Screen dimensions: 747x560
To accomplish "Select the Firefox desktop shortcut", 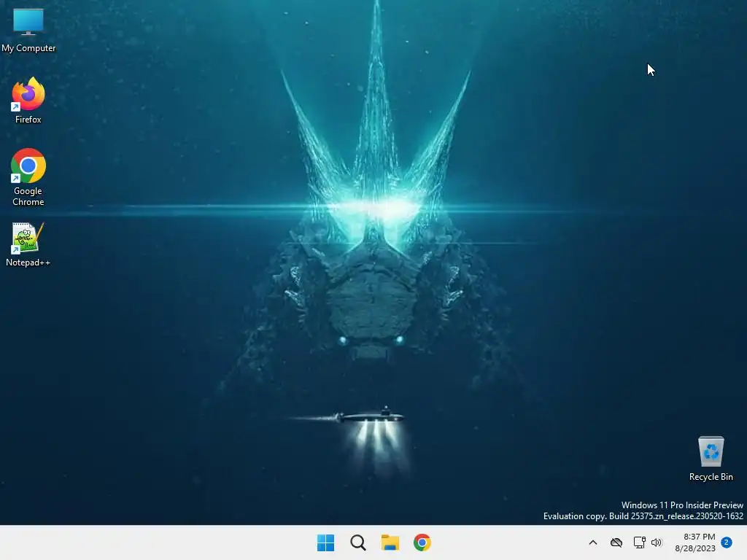I will tap(28, 101).
